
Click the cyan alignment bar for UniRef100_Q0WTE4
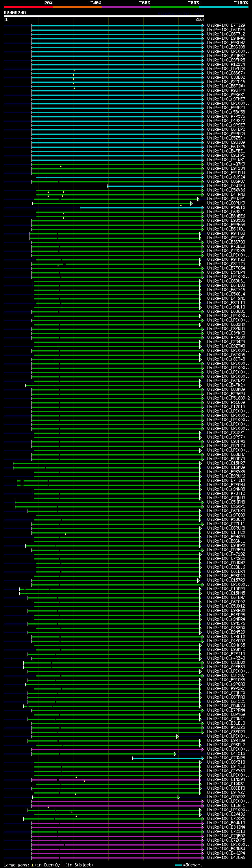(155, 186)
